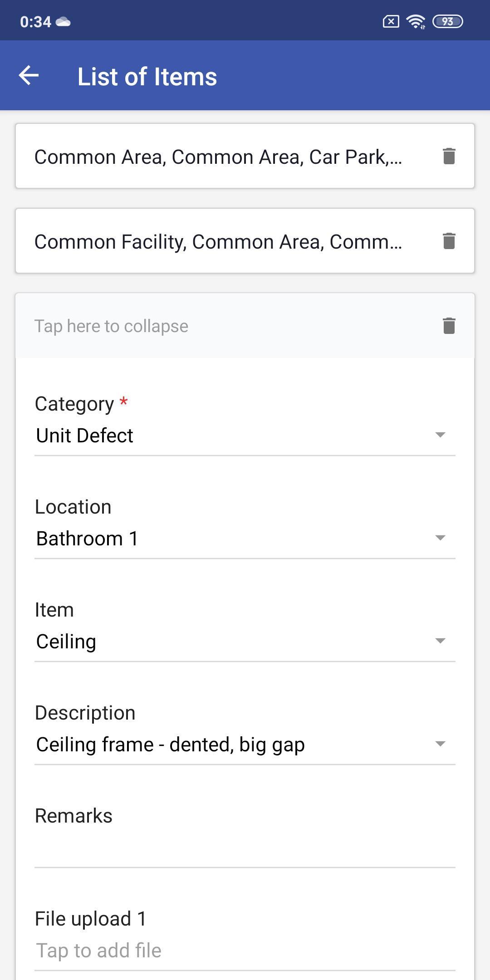
Task: Expand the Common Facility entry
Action: [x=218, y=241]
